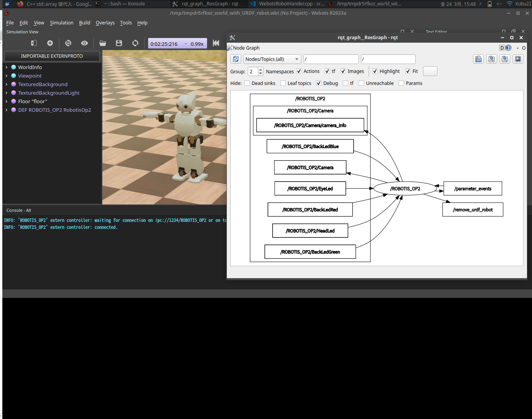Open the save world icon in Webots
Viewport: 532px width, 419px height.
119,43
